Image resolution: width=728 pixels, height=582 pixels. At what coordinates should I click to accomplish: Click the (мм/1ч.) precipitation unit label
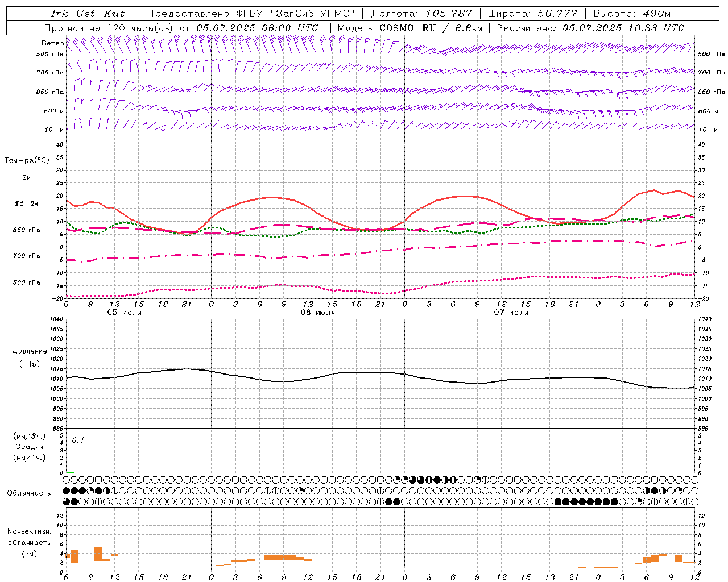click(x=30, y=458)
